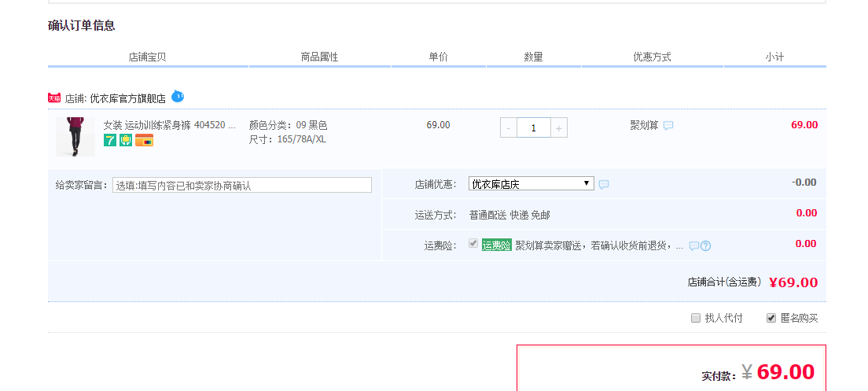Click the speech bubble icon in the 运费险 row

(x=693, y=246)
